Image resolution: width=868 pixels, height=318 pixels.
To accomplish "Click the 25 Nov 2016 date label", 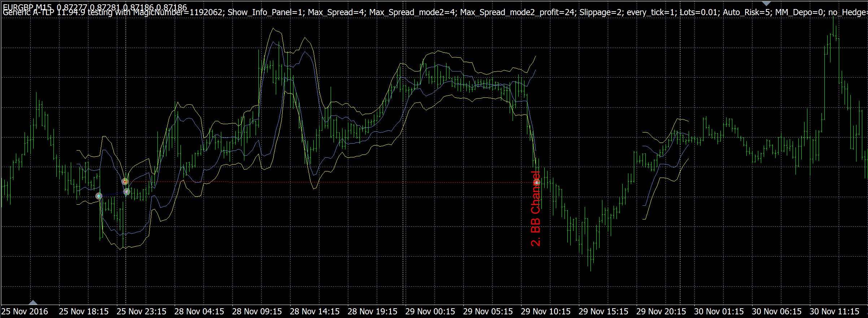I will (25, 311).
